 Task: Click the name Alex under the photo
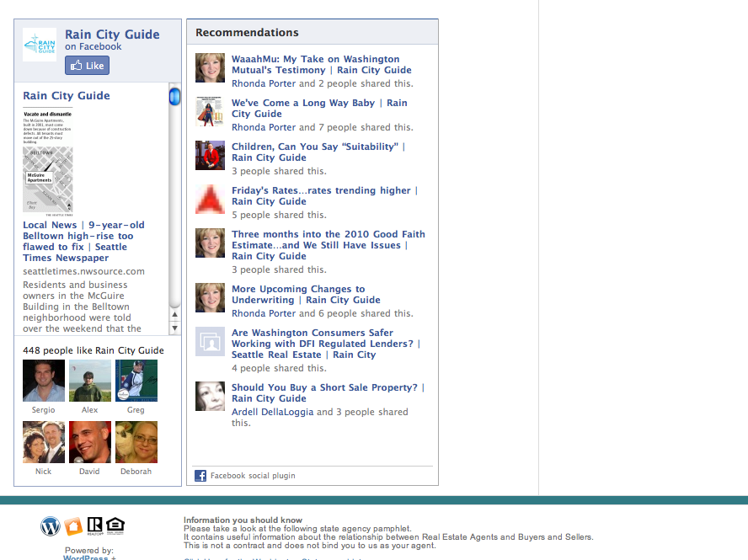[x=89, y=410]
